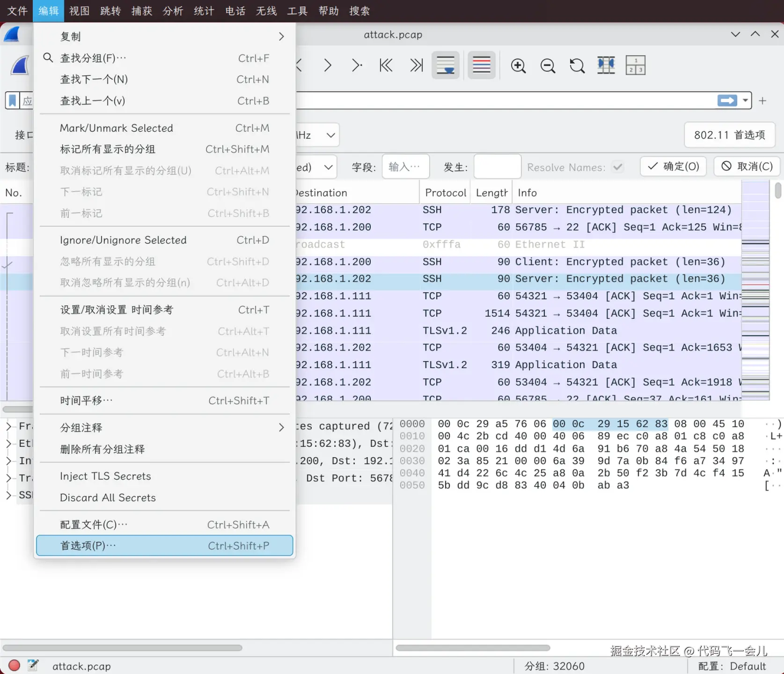Image resolution: width=784 pixels, height=674 pixels.
Task: Click the go to specific packet icon
Action: click(x=357, y=65)
